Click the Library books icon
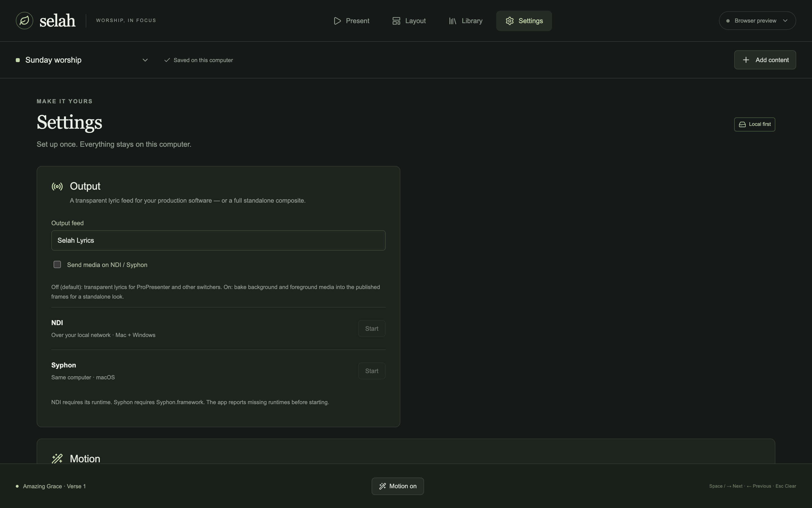The width and height of the screenshot is (812, 508). point(453,21)
